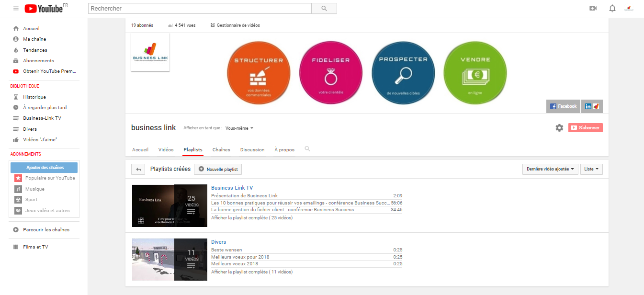Switch to the Chaînes tab

tap(221, 150)
